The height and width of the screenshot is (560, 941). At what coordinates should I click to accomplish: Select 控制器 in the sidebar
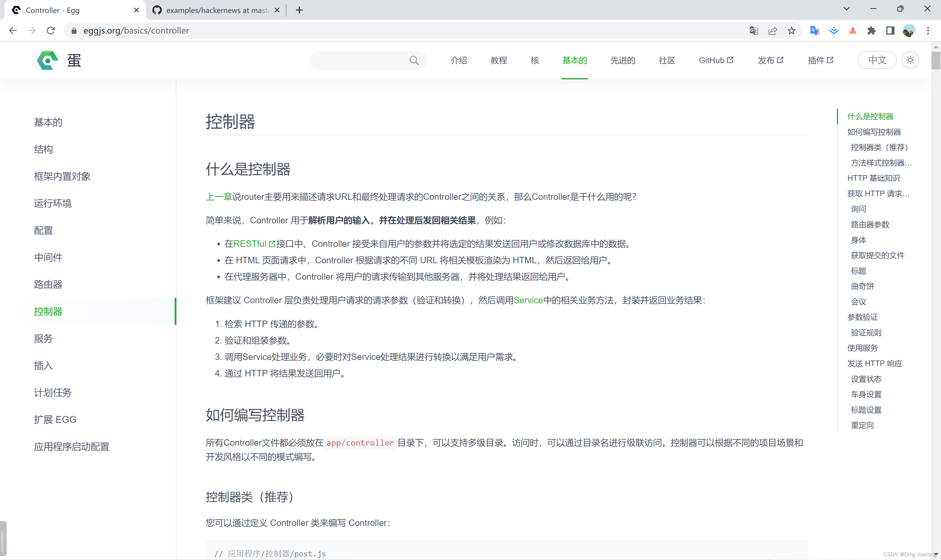pyautogui.click(x=48, y=312)
